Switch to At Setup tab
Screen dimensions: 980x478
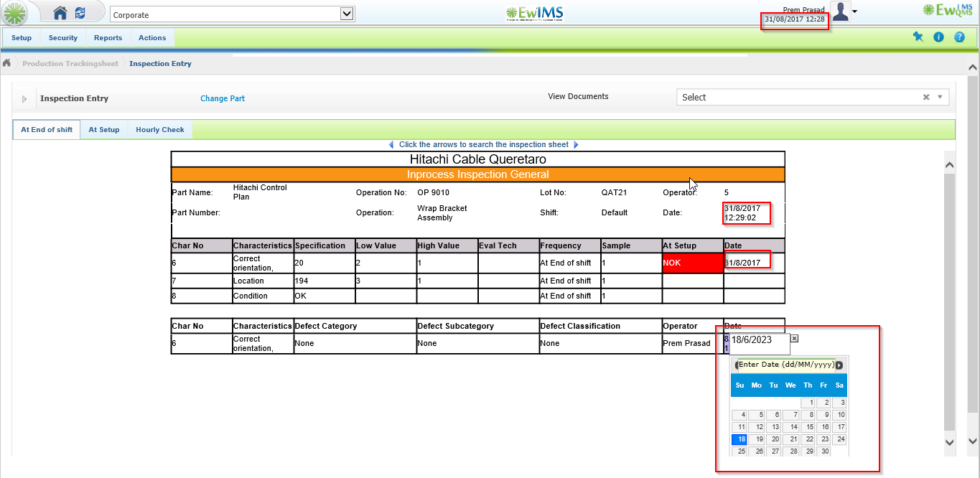pyautogui.click(x=104, y=130)
